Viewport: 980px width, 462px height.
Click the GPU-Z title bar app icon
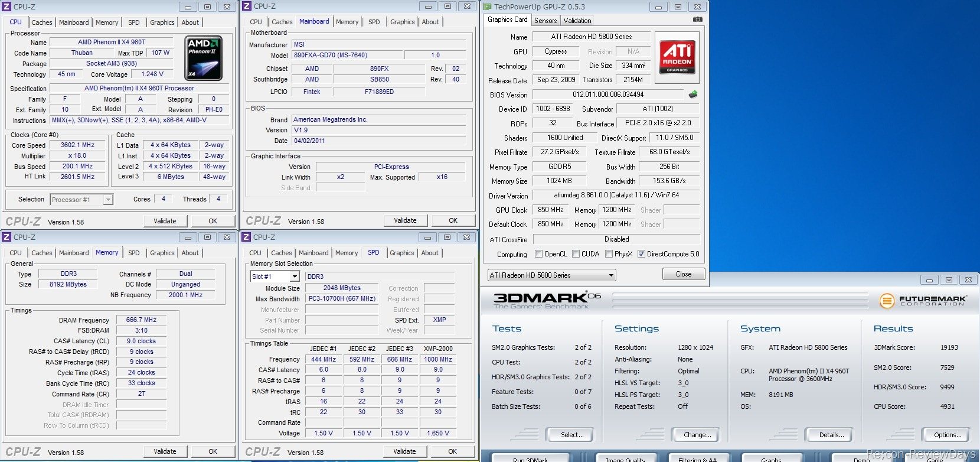[x=487, y=7]
